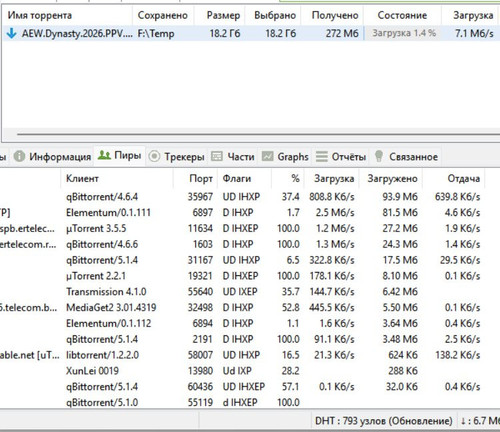Sort torrents by Размер column
The image size is (500, 432).
[x=223, y=15]
